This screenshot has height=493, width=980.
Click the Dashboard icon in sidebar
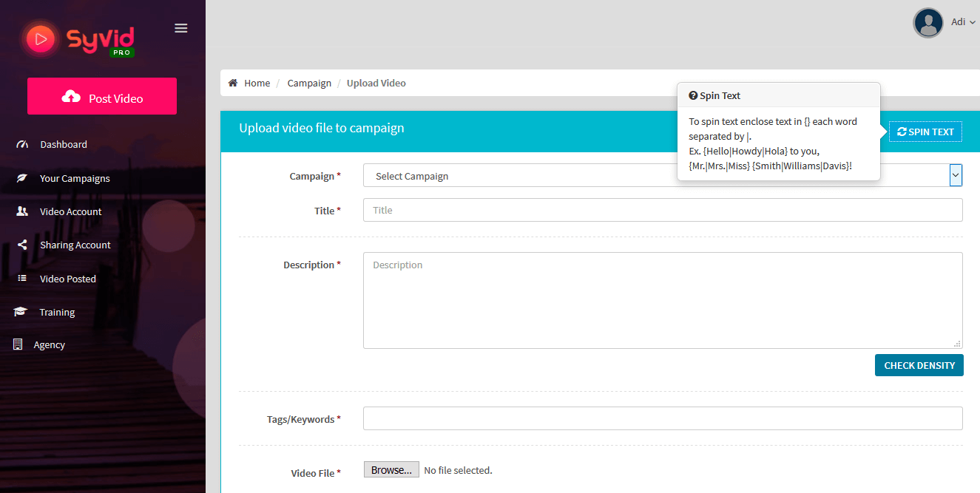[21, 144]
